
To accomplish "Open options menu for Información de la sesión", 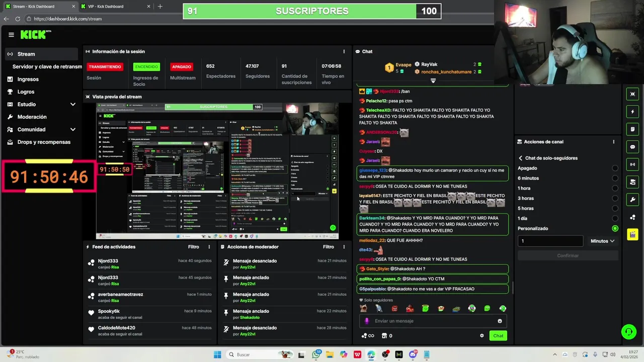I will click(x=344, y=51).
